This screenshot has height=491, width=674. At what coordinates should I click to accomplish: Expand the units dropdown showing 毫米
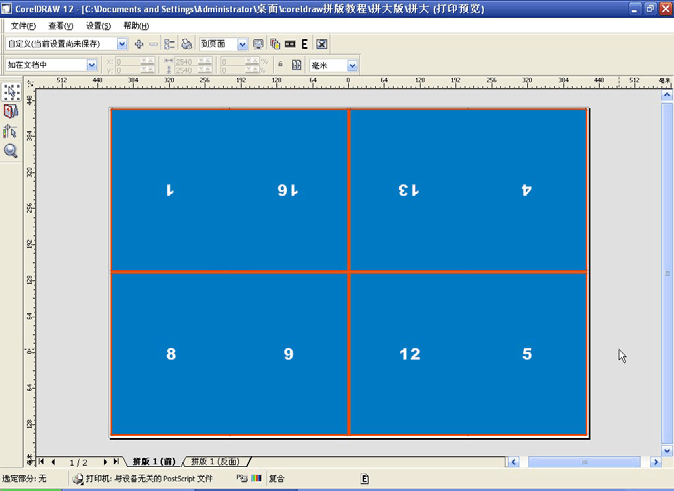pyautogui.click(x=351, y=65)
